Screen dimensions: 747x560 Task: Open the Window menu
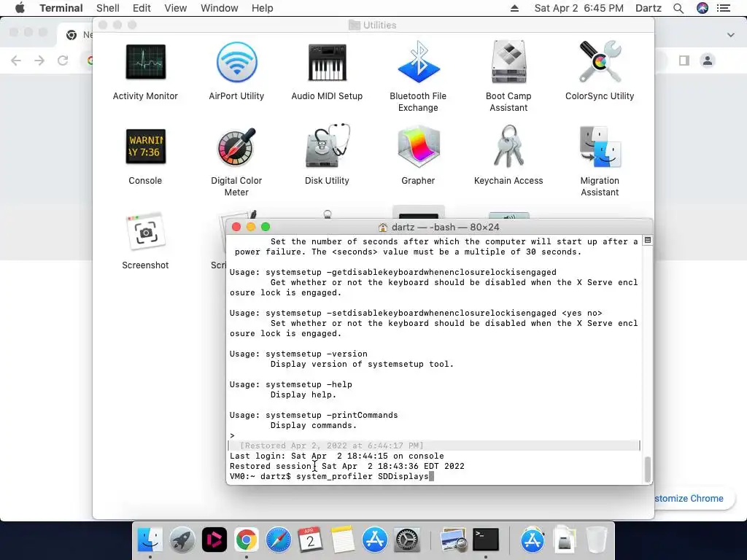pyautogui.click(x=219, y=8)
